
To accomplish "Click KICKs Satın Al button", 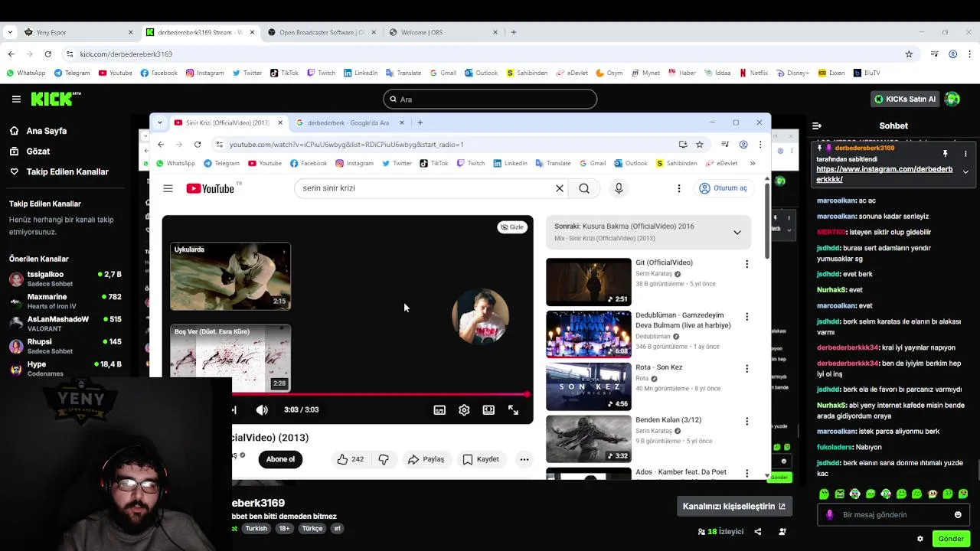I will point(905,99).
